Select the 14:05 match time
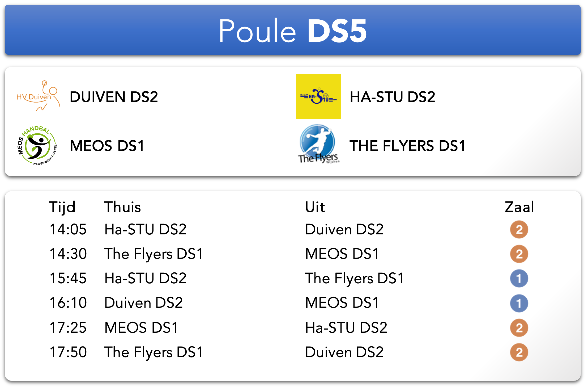Screen dimensions: 588x388 tap(68, 229)
